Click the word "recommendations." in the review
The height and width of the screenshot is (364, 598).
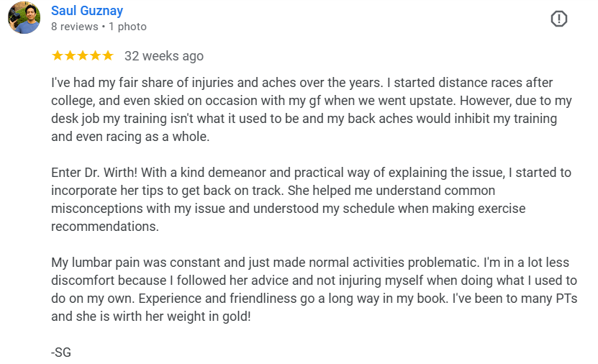(104, 226)
